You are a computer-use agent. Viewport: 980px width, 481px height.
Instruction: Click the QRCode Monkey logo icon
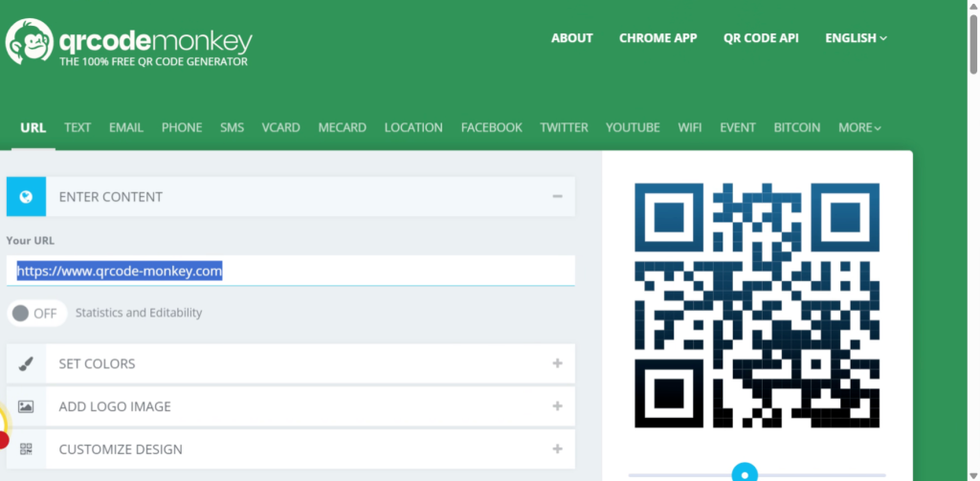coord(28,41)
